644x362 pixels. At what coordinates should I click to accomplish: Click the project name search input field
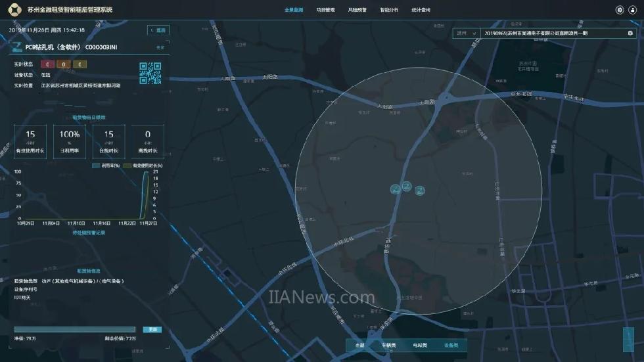point(552,33)
